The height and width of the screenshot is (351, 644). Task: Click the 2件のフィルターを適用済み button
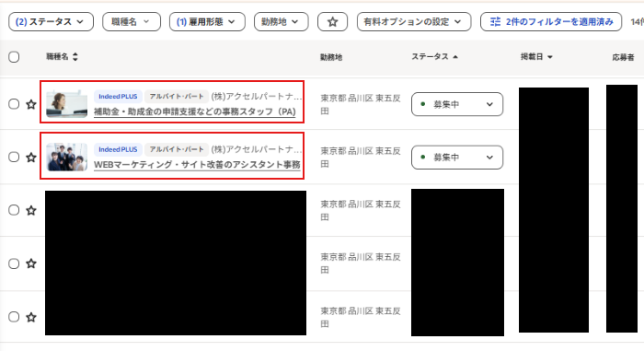[551, 22]
